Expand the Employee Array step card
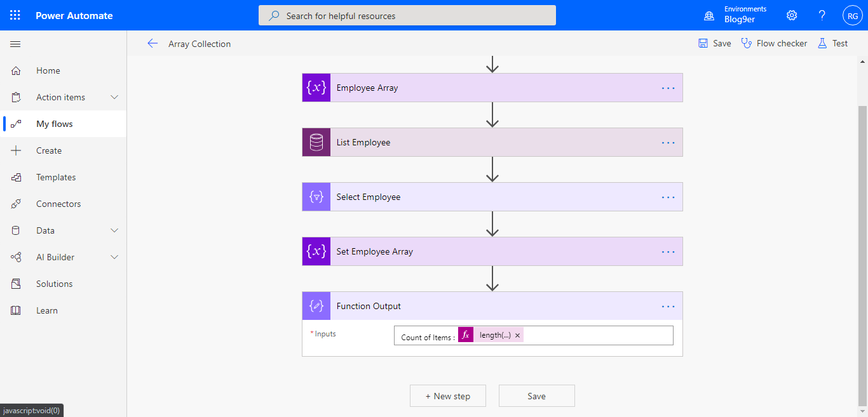868x417 pixels. coord(492,88)
